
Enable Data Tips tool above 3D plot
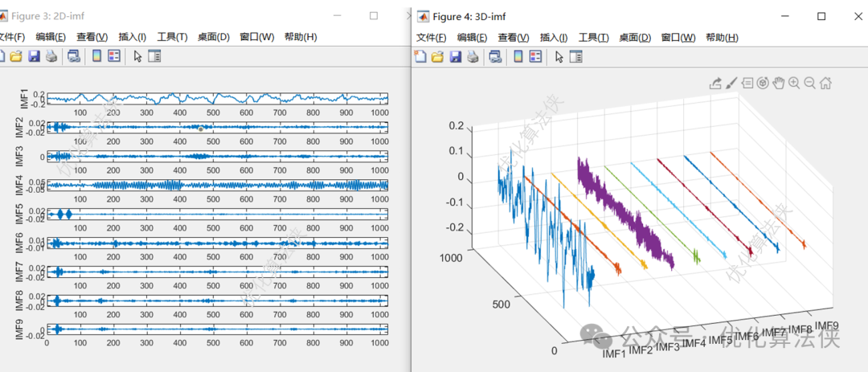[x=747, y=83]
